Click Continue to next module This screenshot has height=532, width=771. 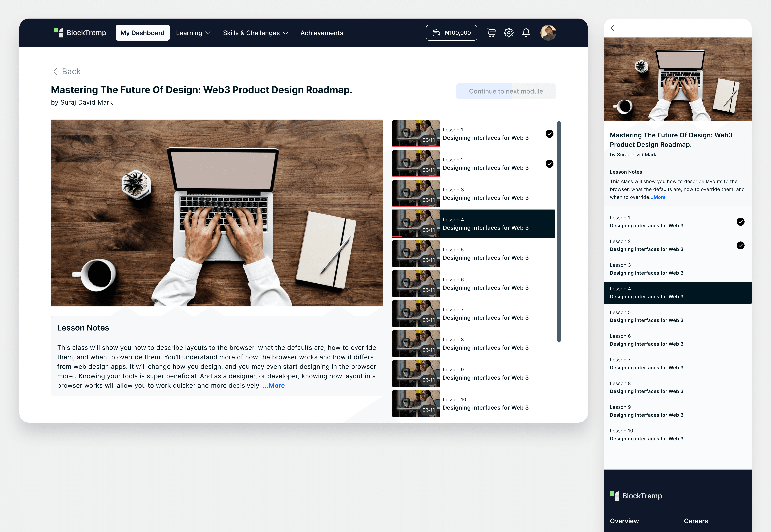coord(506,91)
